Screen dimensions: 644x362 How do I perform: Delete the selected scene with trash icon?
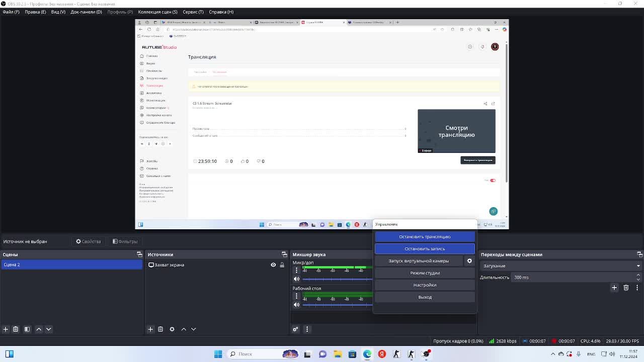(x=16, y=329)
